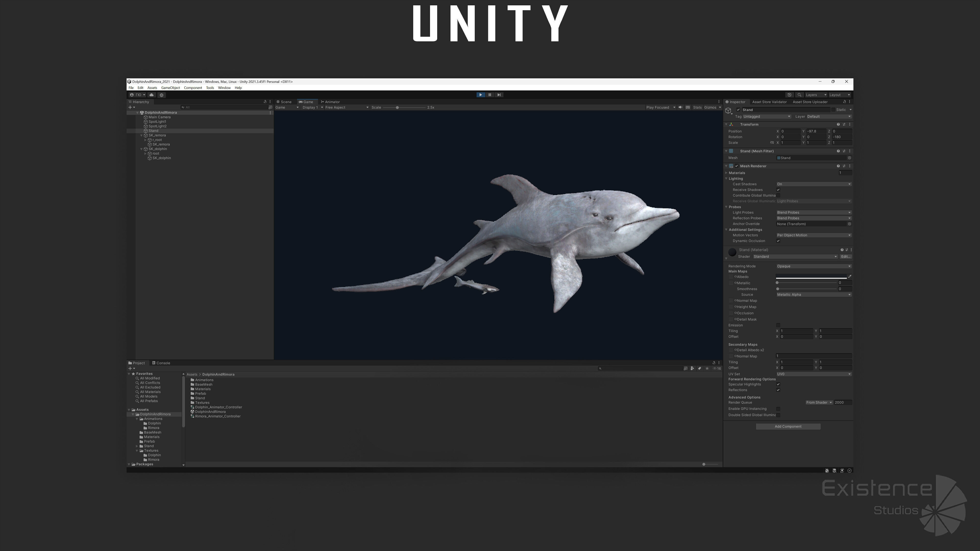980x551 pixels.
Task: Open Transform component presets icon
Action: coord(844,124)
